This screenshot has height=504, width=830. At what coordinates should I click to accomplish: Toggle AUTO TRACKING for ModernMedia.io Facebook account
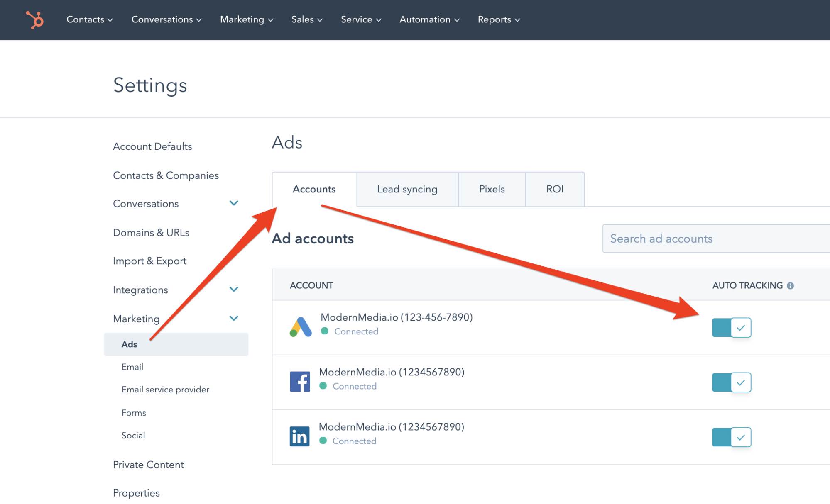coord(731,382)
